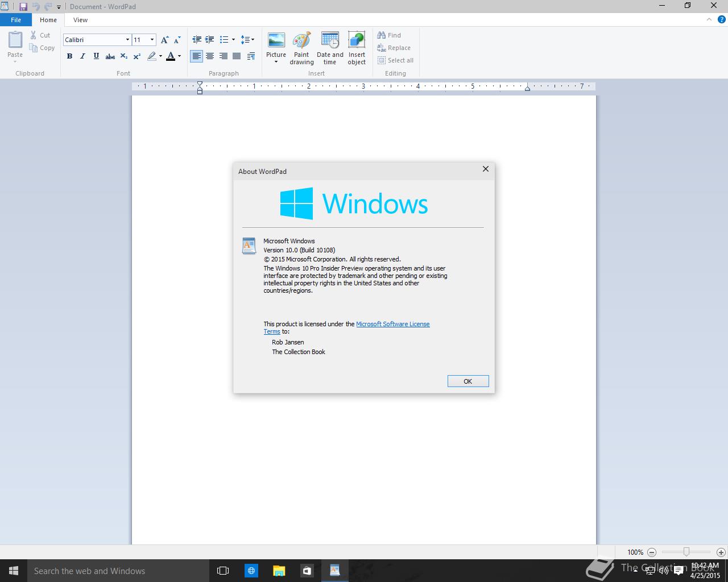
Task: Click the WordPad taskbar button
Action: (334, 571)
